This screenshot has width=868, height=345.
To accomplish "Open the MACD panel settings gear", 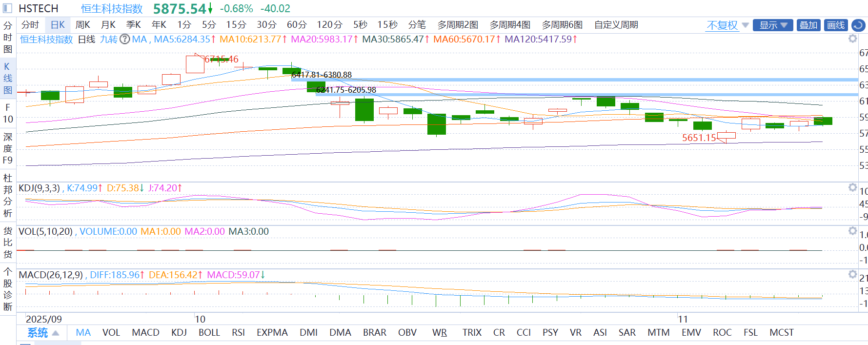I will pos(852,274).
